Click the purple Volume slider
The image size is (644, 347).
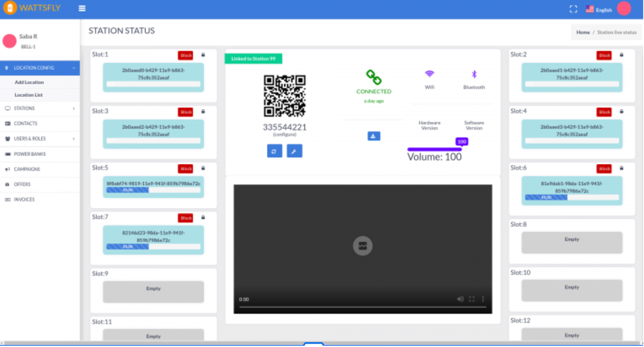click(x=434, y=149)
